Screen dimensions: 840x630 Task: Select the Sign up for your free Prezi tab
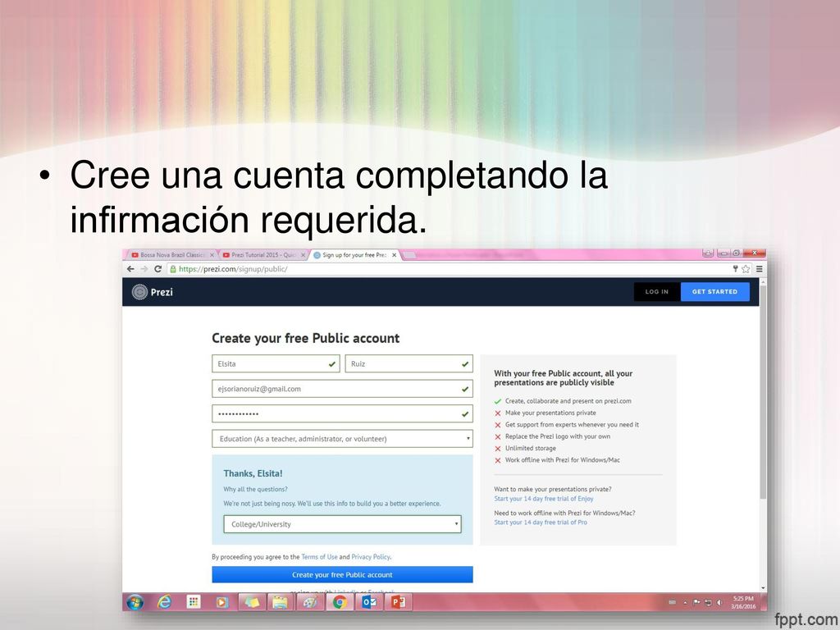pos(354,256)
